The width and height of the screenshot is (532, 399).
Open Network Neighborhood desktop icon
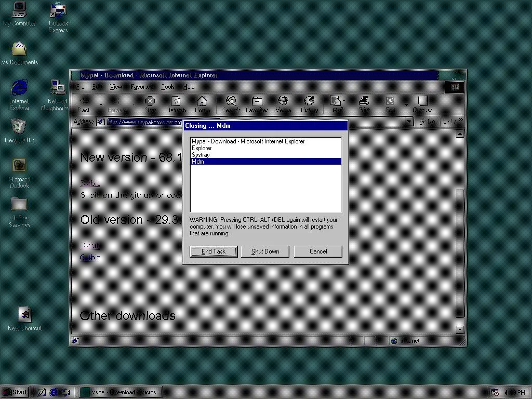point(57,95)
